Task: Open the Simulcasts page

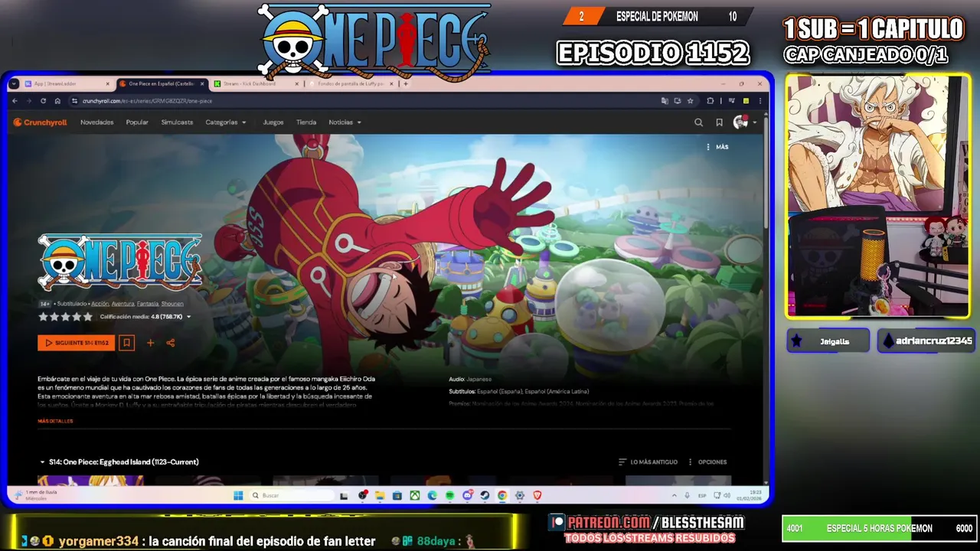Action: tap(177, 122)
